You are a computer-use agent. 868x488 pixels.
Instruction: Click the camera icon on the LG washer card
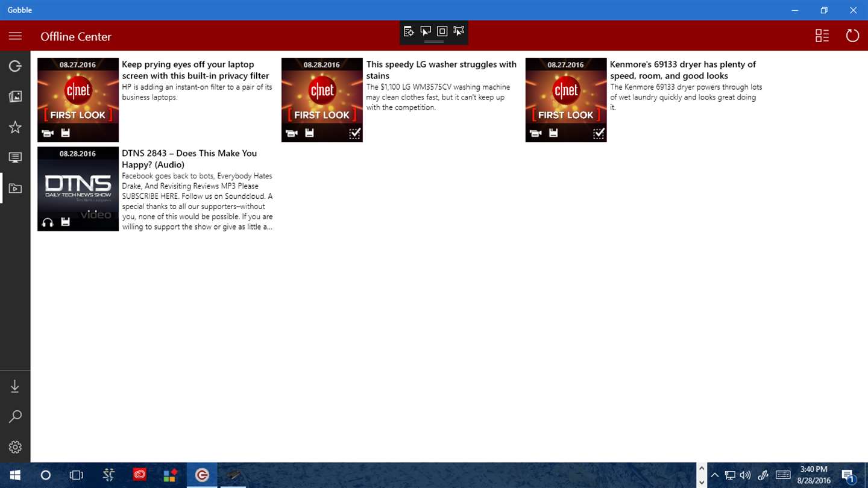coord(292,133)
